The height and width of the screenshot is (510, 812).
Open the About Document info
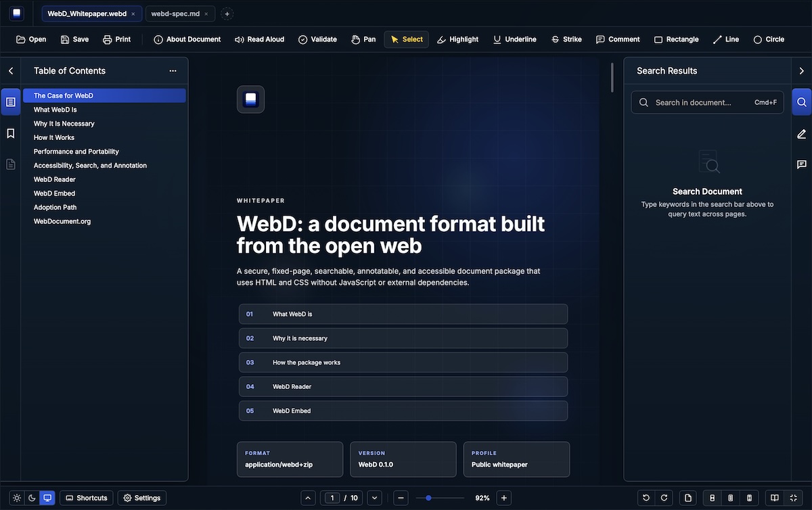coord(187,39)
